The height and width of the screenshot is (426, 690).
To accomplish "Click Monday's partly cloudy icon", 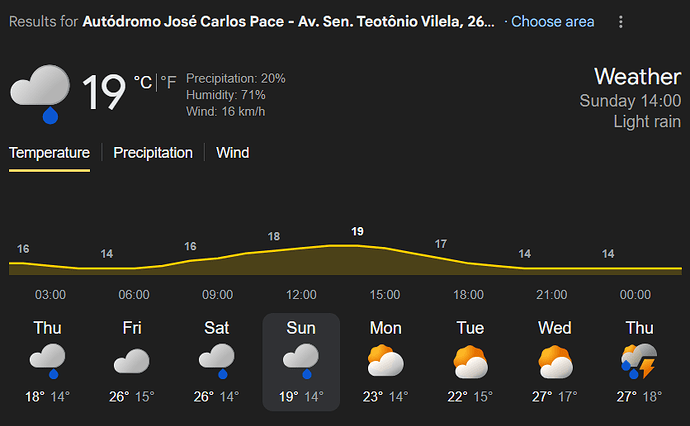I will (x=385, y=361).
